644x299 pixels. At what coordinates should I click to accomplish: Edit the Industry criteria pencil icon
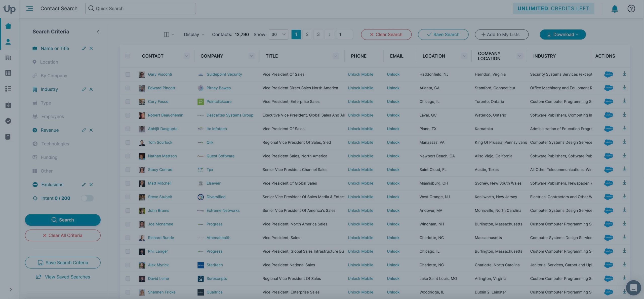[84, 89]
